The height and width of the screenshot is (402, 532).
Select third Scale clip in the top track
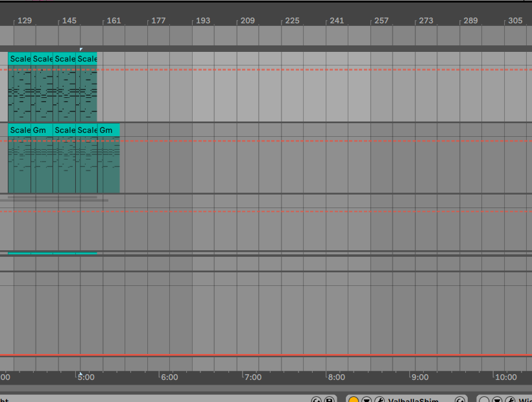coord(64,58)
